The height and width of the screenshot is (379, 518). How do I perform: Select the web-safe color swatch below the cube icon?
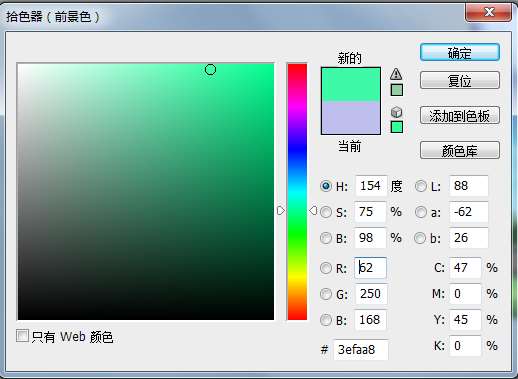tap(397, 127)
